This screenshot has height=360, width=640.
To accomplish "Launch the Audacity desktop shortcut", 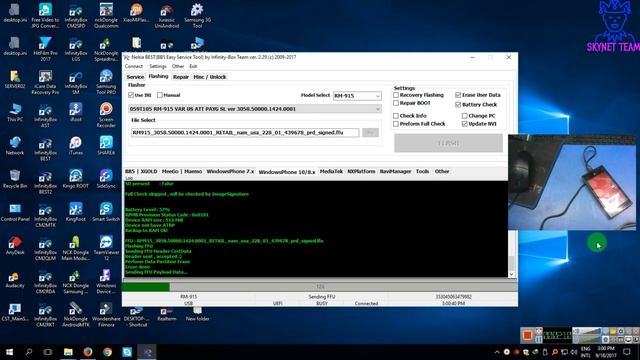I will (15, 278).
